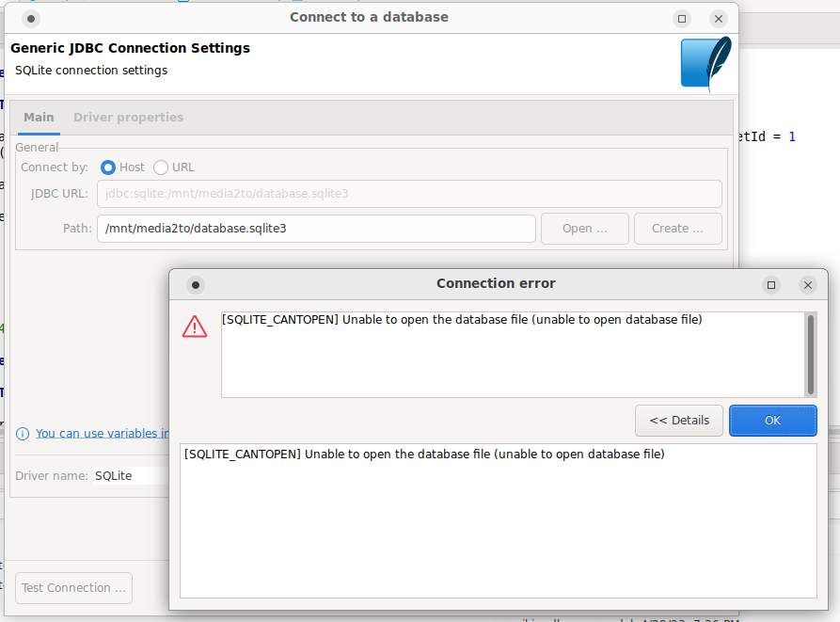Image resolution: width=840 pixels, height=622 pixels.
Task: Click OK to dismiss the connection error
Action: (x=772, y=420)
